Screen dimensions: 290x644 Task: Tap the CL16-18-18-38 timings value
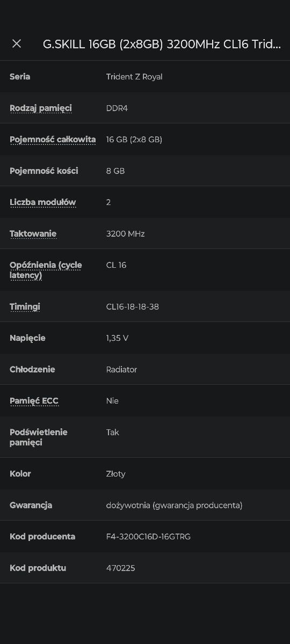(133, 307)
